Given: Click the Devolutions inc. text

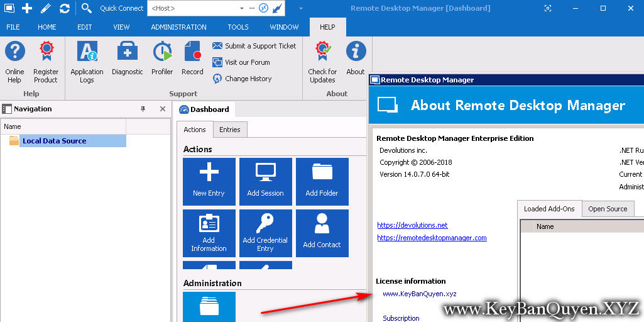Looking at the screenshot, I should (x=403, y=150).
